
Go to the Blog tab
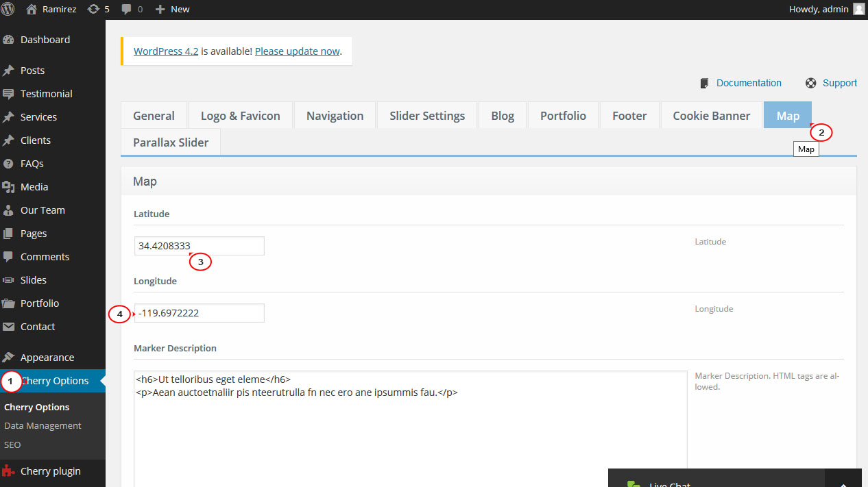[x=503, y=115]
